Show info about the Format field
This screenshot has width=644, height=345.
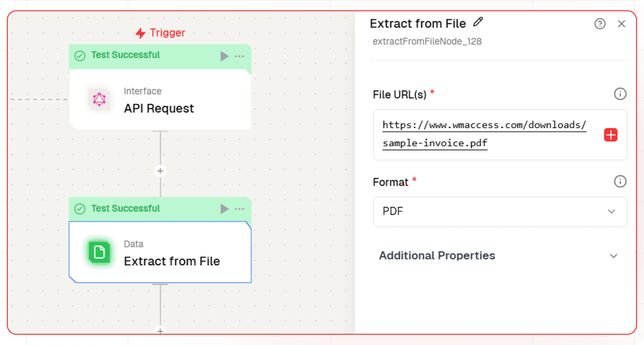[620, 182]
